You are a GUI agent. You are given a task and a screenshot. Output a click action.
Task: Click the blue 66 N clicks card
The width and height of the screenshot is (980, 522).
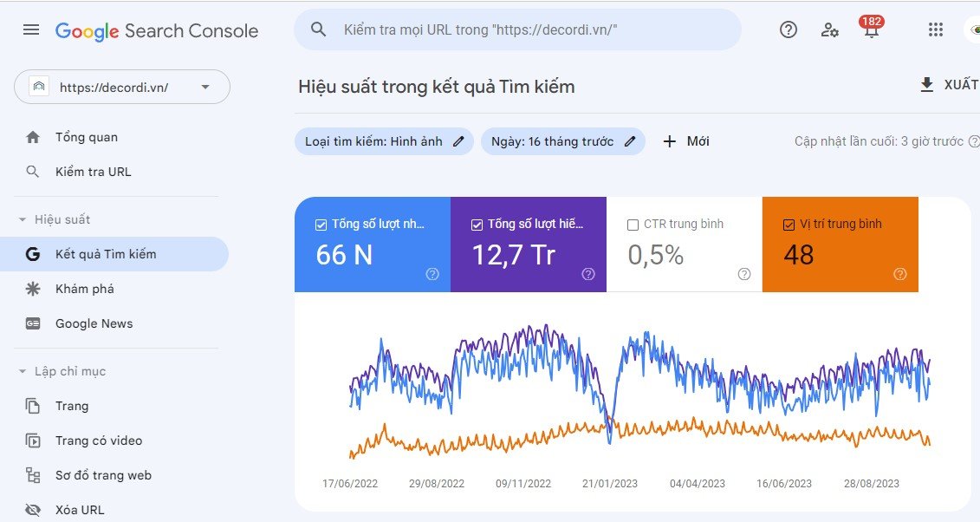[x=373, y=245]
